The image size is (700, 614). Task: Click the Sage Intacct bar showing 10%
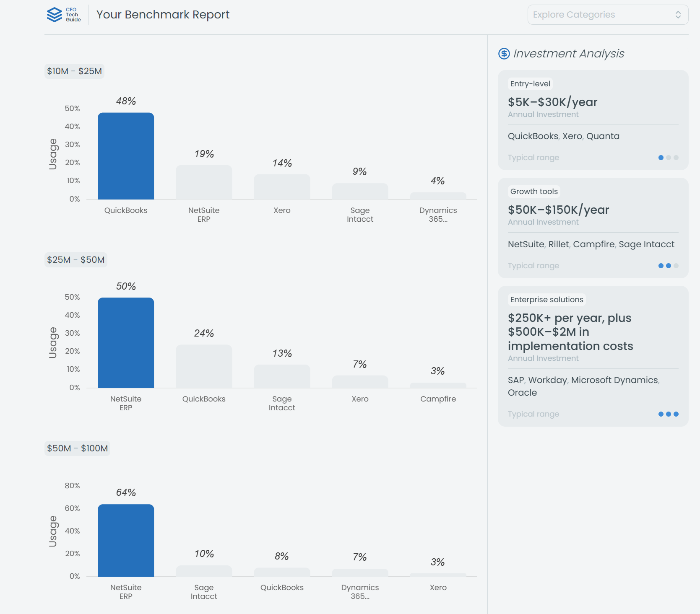click(x=204, y=571)
